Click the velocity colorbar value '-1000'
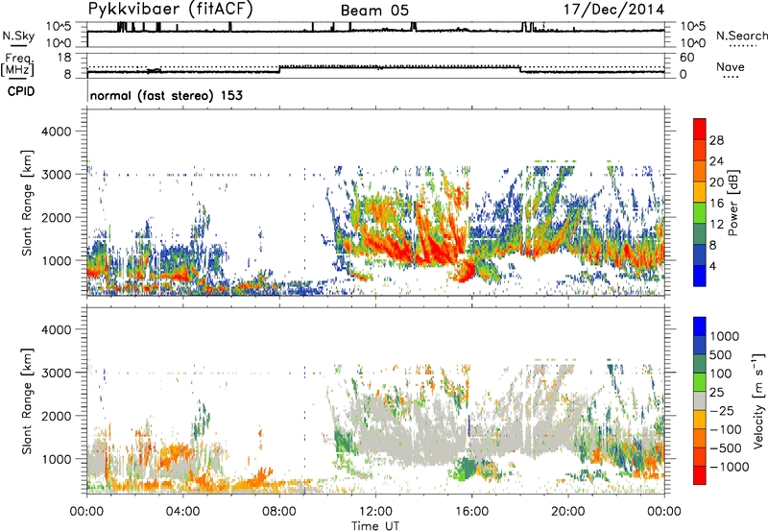 tap(730, 467)
